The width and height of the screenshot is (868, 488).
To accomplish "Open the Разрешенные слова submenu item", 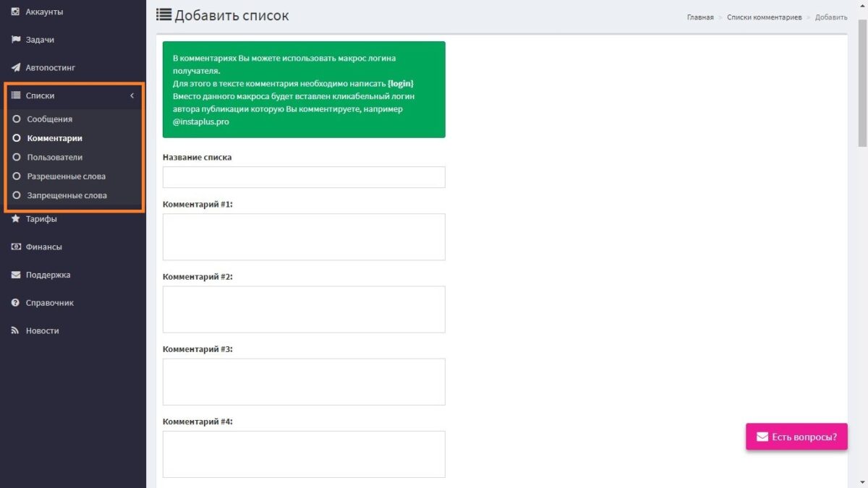I will point(67,176).
